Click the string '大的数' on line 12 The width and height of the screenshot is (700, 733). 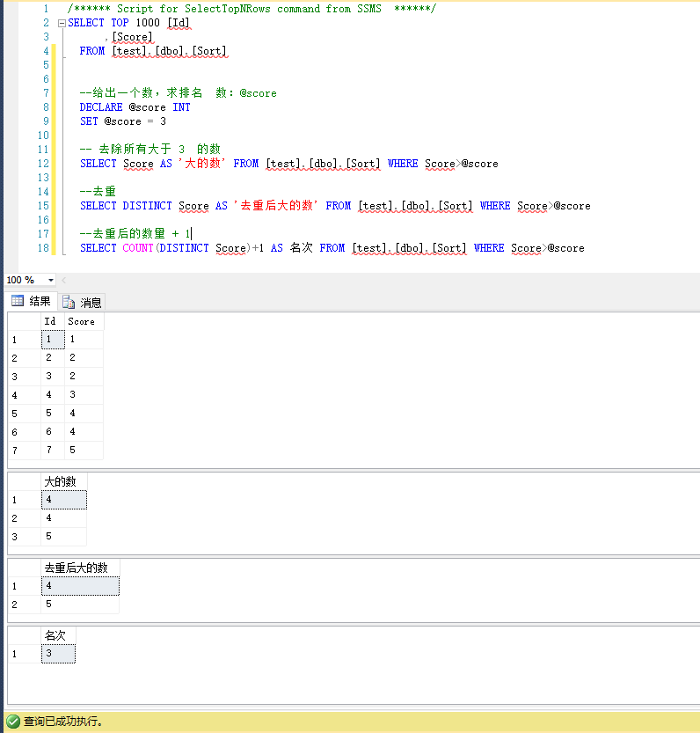pos(202,164)
